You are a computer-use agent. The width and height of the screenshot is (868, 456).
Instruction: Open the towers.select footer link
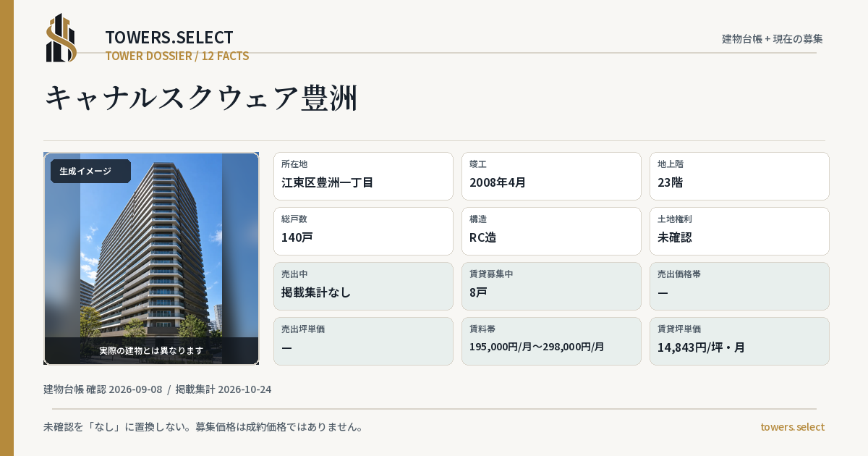[792, 427]
